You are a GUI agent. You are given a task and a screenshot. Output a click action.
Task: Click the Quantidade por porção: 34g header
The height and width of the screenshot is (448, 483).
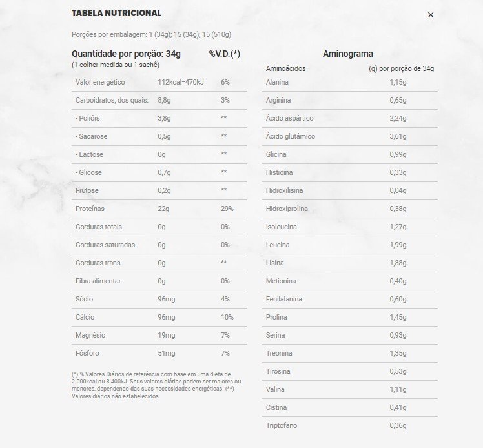[126, 54]
